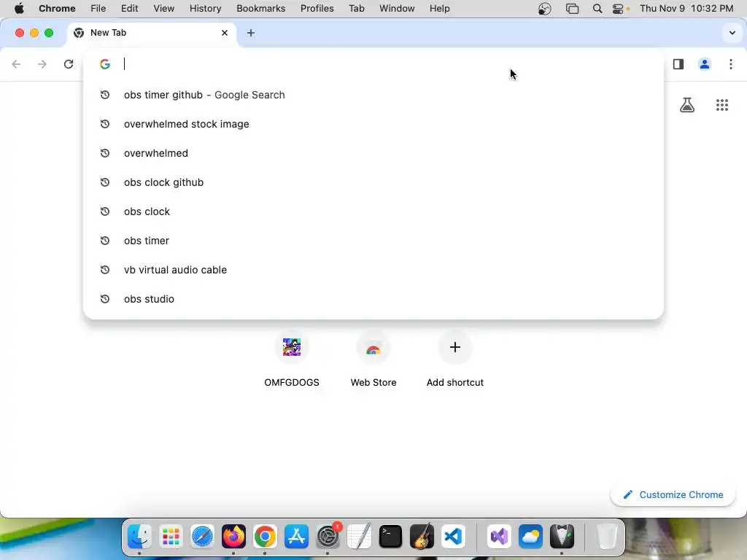Open Control Center in menu bar

pos(619,9)
